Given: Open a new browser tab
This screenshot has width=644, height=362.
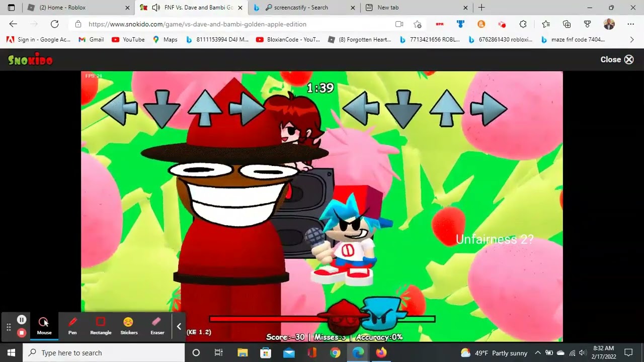Looking at the screenshot, I should coord(481,8).
